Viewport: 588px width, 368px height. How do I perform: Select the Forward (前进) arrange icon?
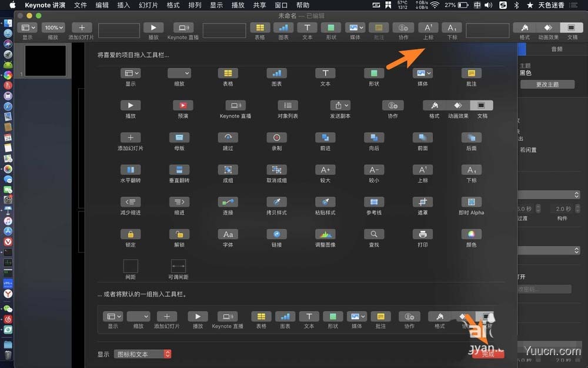point(325,138)
